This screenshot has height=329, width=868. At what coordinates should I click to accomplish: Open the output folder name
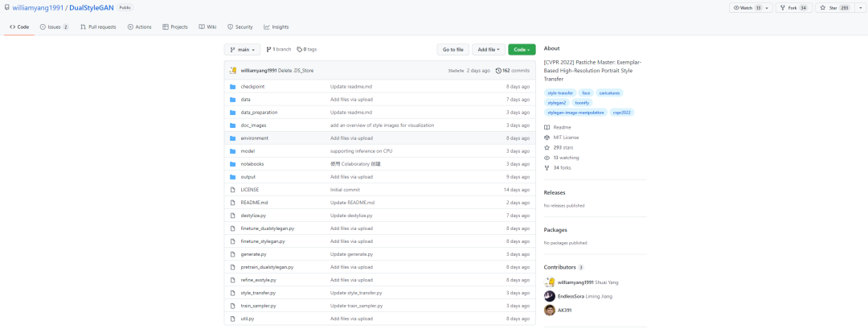[248, 177]
